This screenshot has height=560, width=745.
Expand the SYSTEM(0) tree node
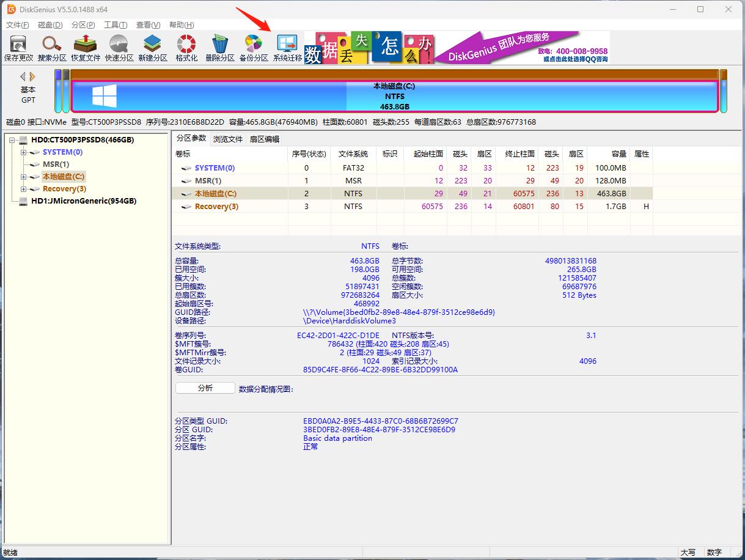(x=23, y=152)
